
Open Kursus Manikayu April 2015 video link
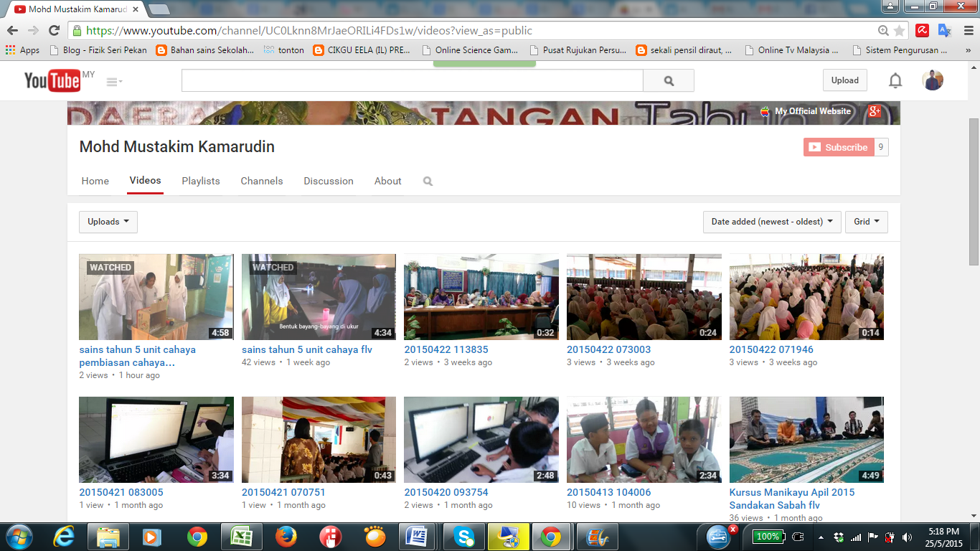(792, 499)
